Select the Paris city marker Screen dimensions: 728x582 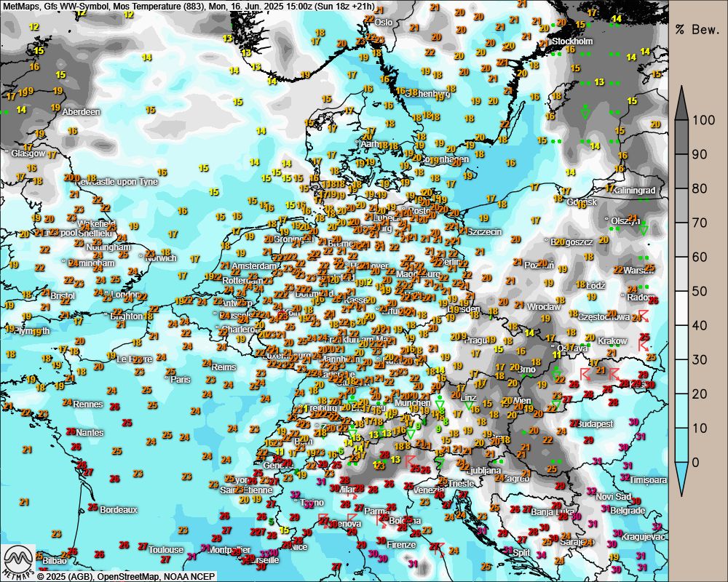tap(167, 379)
